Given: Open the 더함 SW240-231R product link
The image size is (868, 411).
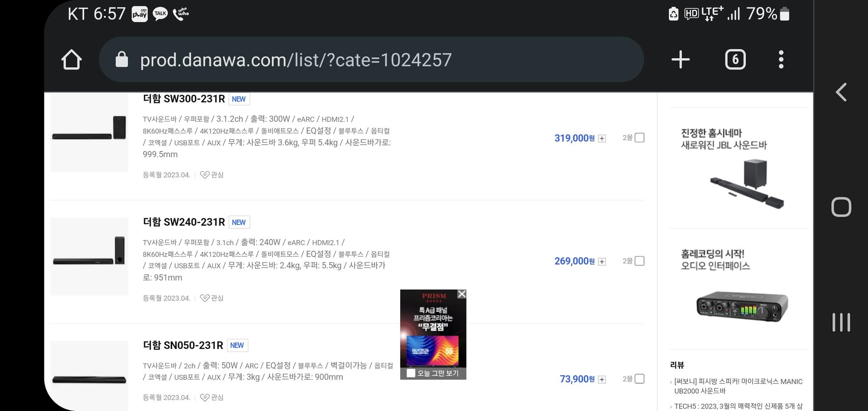Looking at the screenshot, I should click(184, 222).
